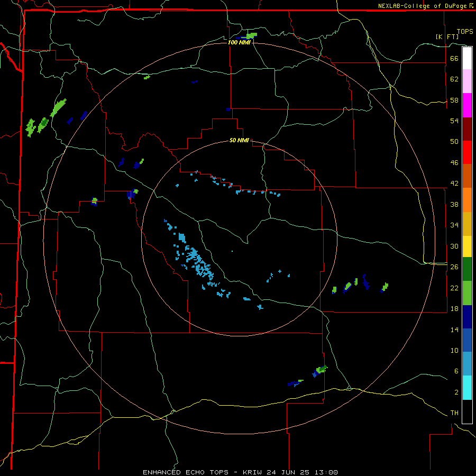Screen dimensions: 476x476
Task: Click the navy blue scale swatch
Action: (x=467, y=317)
